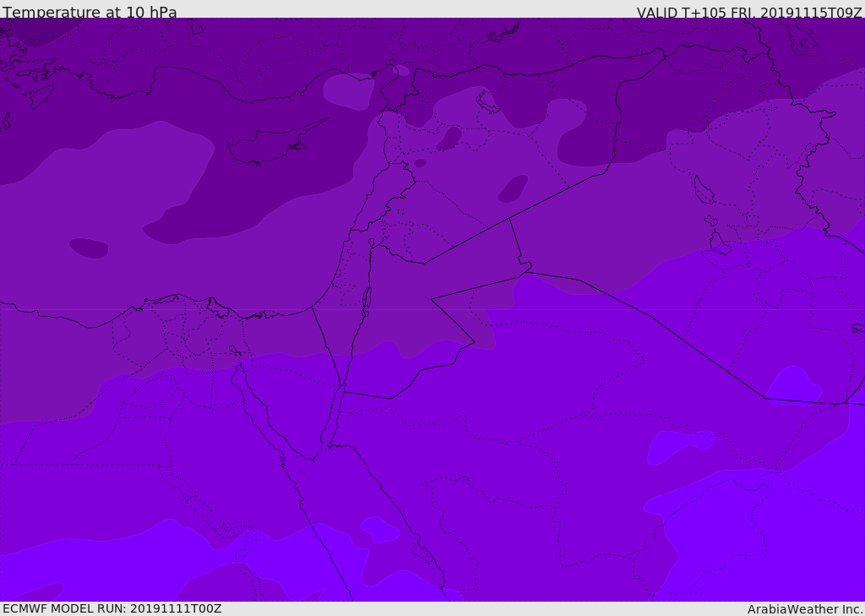Click the 'VALID T+105 FRI. 20191115T09Z' label
865x616 pixels.
(x=749, y=13)
